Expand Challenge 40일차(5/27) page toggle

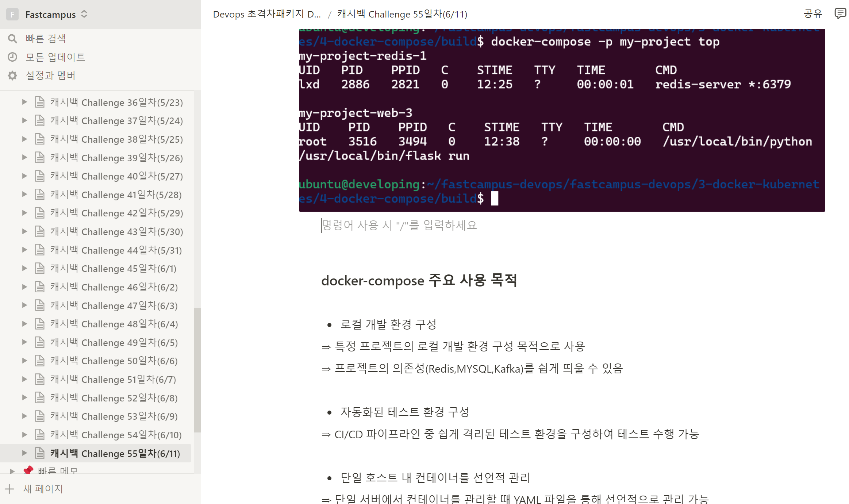(x=24, y=176)
